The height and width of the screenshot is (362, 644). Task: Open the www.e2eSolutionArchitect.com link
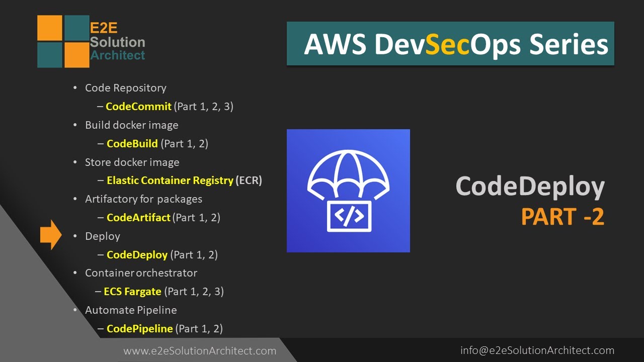[x=200, y=351]
